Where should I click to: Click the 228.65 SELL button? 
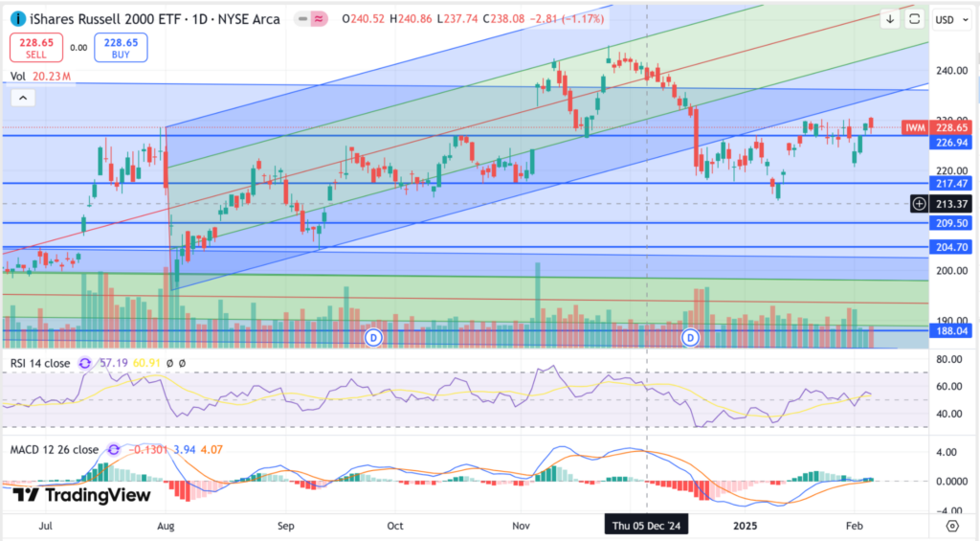(36, 48)
